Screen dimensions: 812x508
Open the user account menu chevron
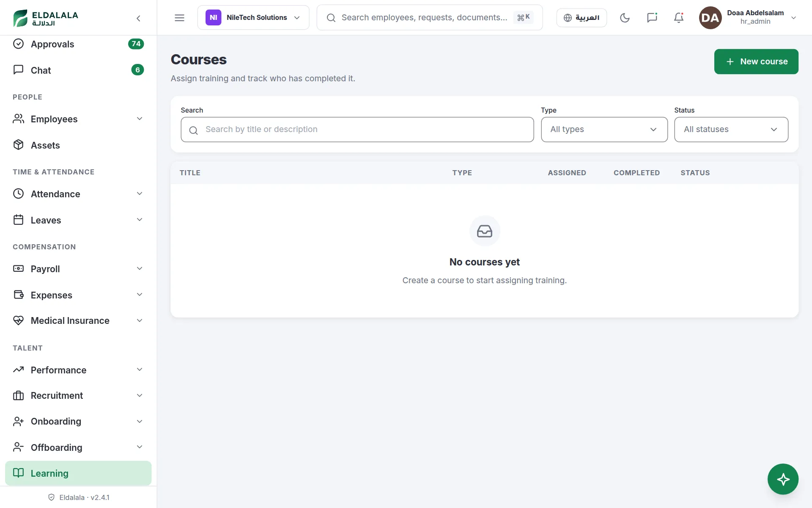(794, 18)
